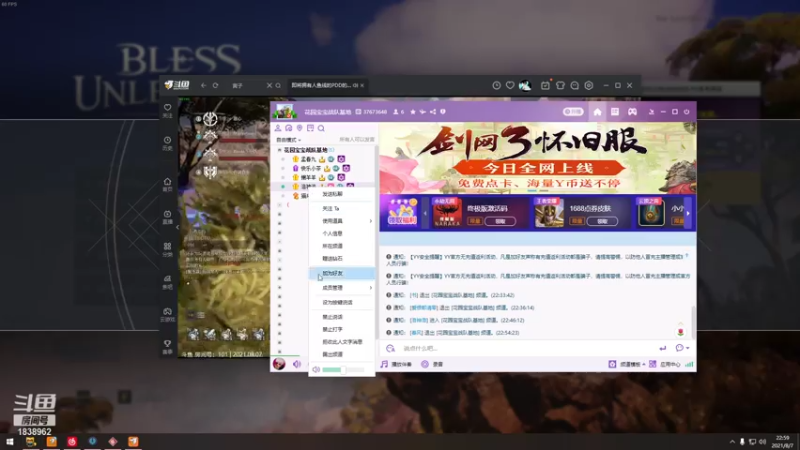Click the user list vertical scrollbar
Viewport: 800px width, 450px height.
click(377, 242)
